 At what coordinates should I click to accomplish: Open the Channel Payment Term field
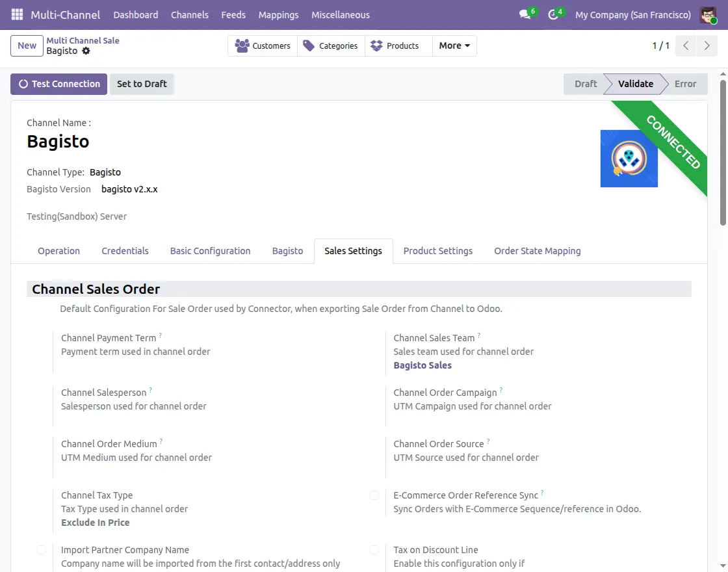pos(136,365)
